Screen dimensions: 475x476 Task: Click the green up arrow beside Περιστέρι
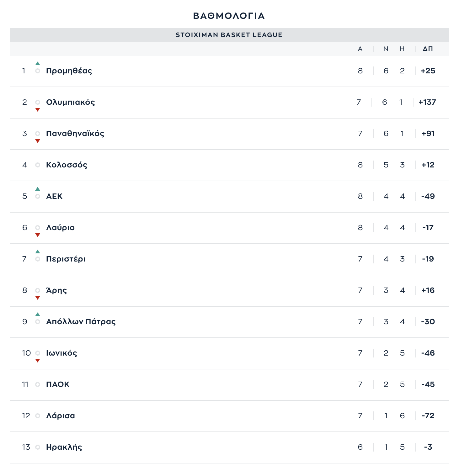pyautogui.click(x=38, y=252)
